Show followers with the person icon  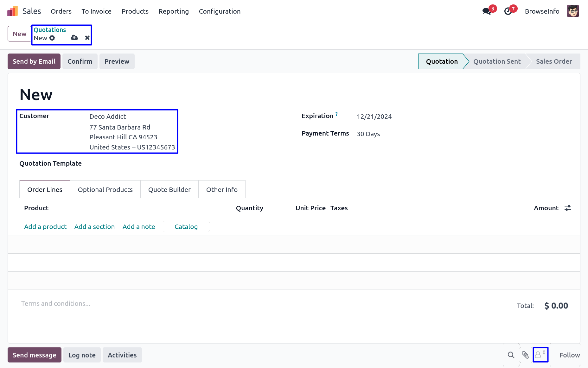540,355
